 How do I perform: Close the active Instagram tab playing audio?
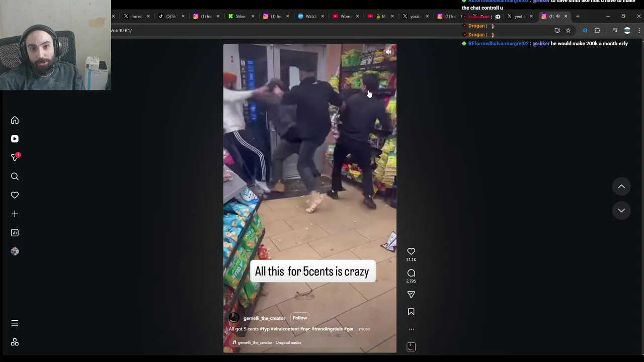tap(566, 16)
